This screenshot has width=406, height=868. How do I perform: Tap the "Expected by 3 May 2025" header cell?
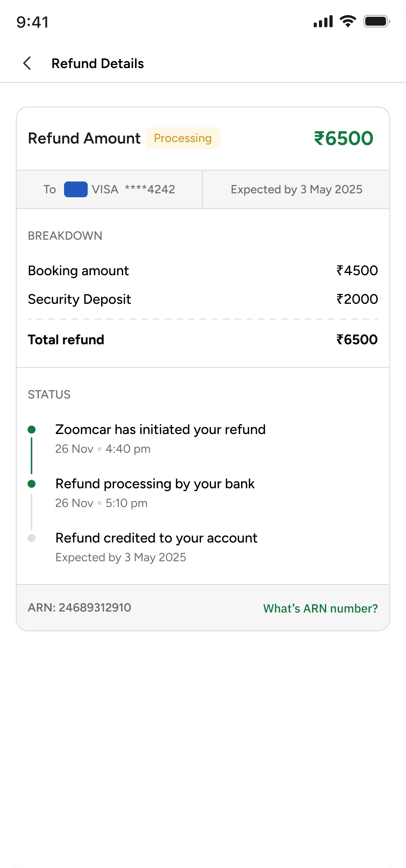296,189
